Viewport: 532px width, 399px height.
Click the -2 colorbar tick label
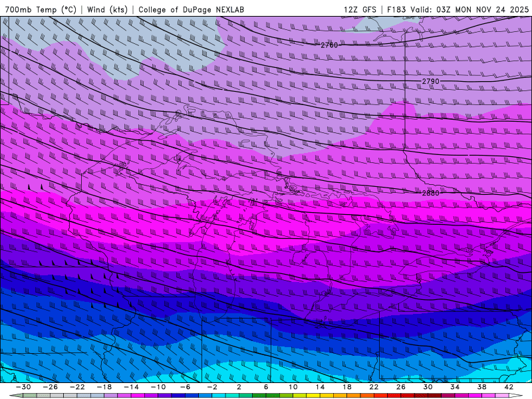(x=212, y=387)
